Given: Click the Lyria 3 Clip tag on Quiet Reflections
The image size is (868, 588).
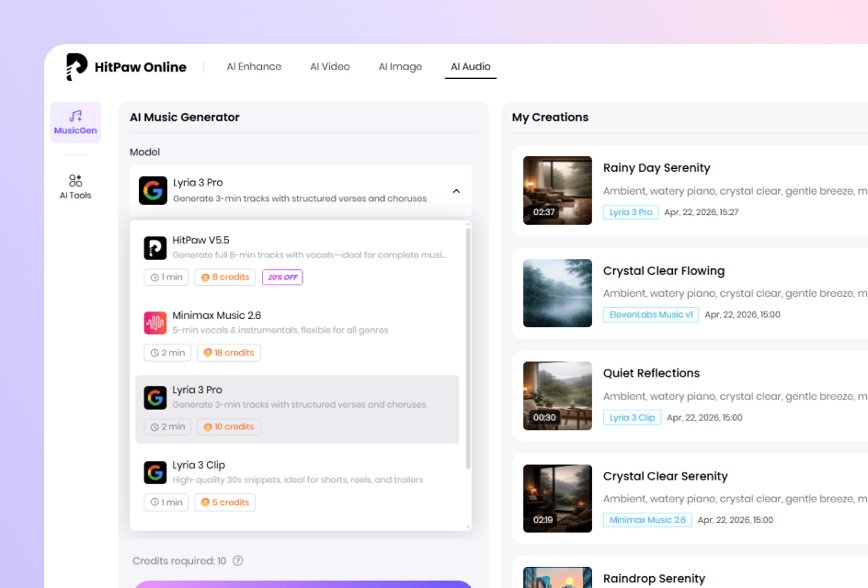Looking at the screenshot, I should 633,418.
